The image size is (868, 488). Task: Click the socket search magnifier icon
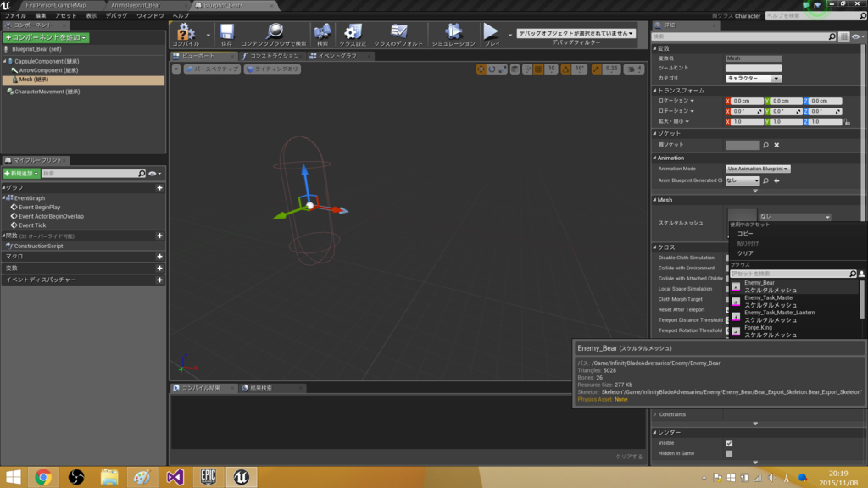[765, 145]
